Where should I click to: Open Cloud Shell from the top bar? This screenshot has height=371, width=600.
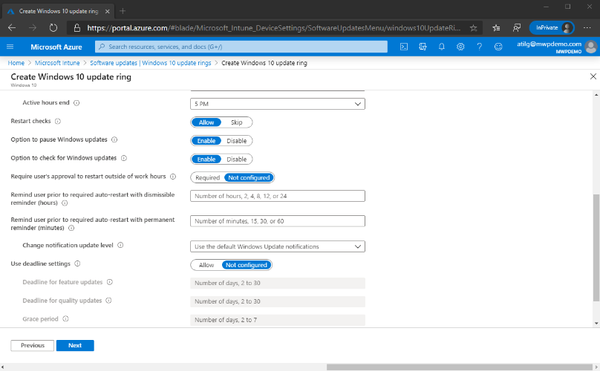coord(404,47)
